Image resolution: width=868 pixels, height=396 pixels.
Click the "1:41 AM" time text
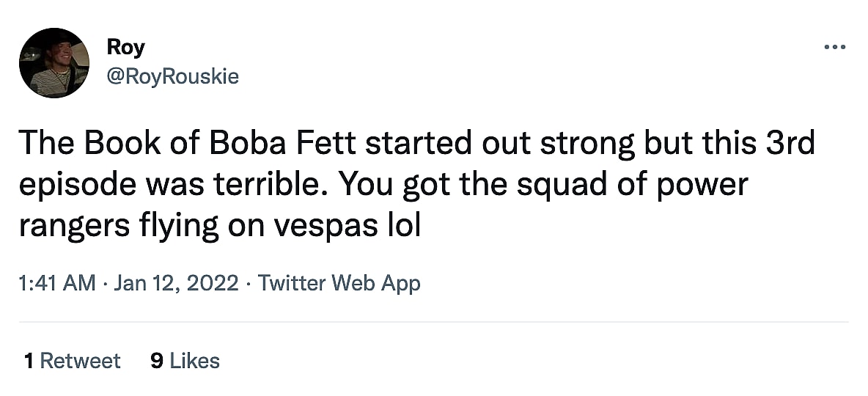tap(57, 283)
